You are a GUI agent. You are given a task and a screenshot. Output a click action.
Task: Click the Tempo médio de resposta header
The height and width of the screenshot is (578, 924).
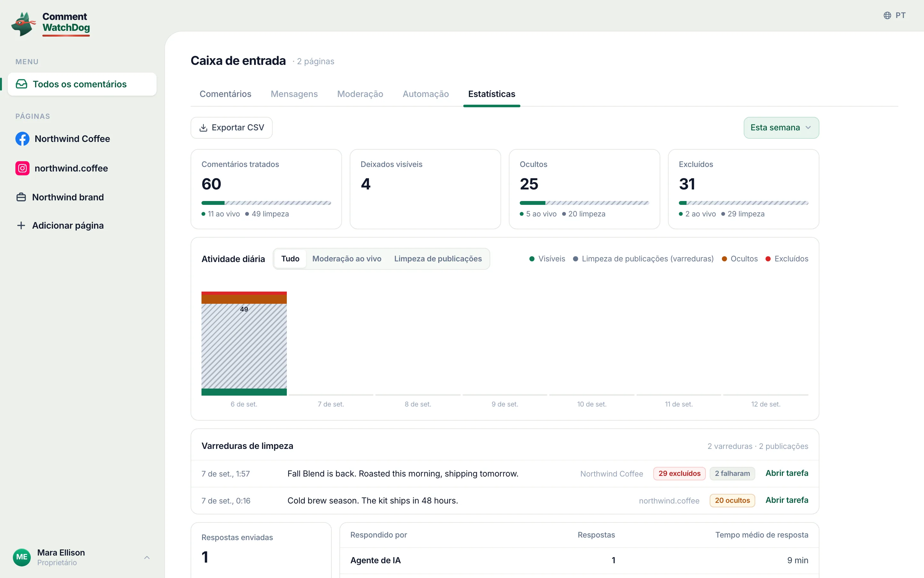tap(762, 535)
